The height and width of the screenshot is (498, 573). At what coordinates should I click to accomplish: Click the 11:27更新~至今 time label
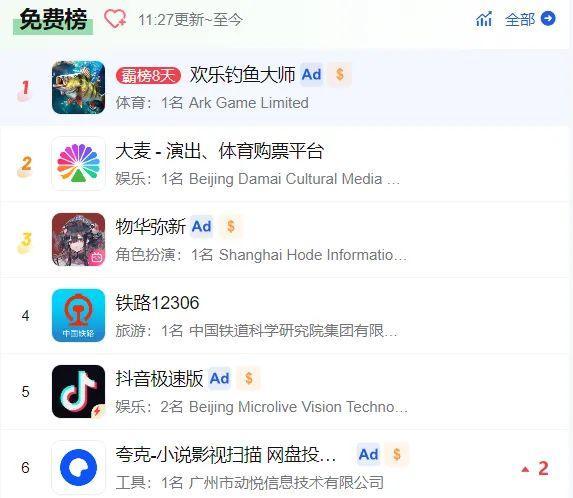click(190, 19)
